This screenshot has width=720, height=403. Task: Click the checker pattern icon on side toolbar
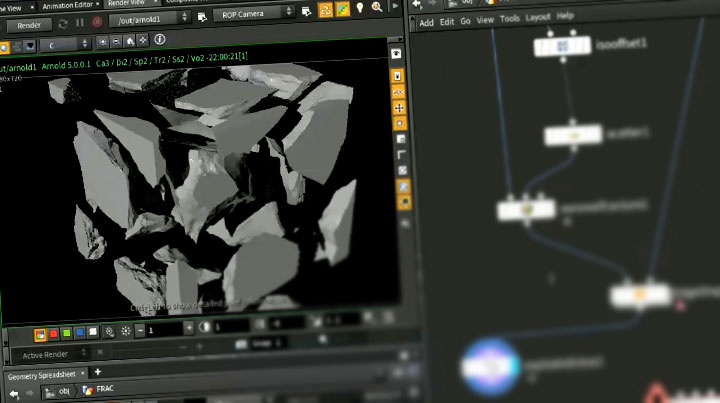(x=403, y=170)
